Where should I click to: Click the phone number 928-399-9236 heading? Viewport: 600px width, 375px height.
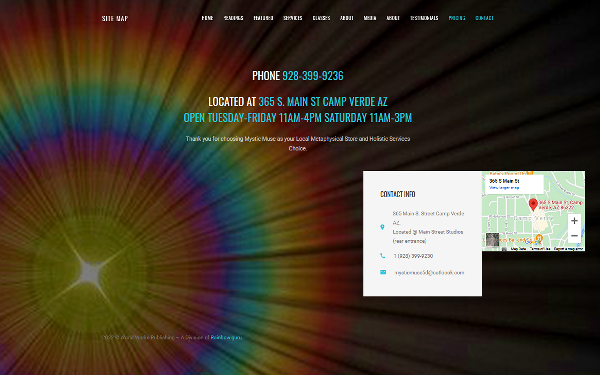(x=313, y=76)
